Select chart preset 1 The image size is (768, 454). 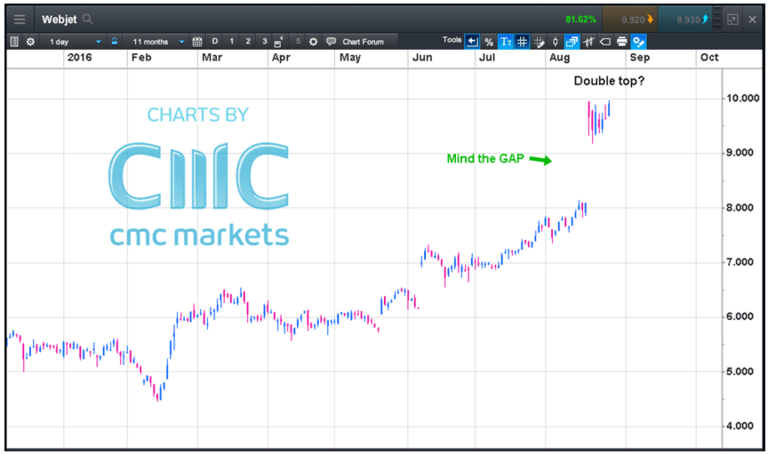(x=232, y=41)
